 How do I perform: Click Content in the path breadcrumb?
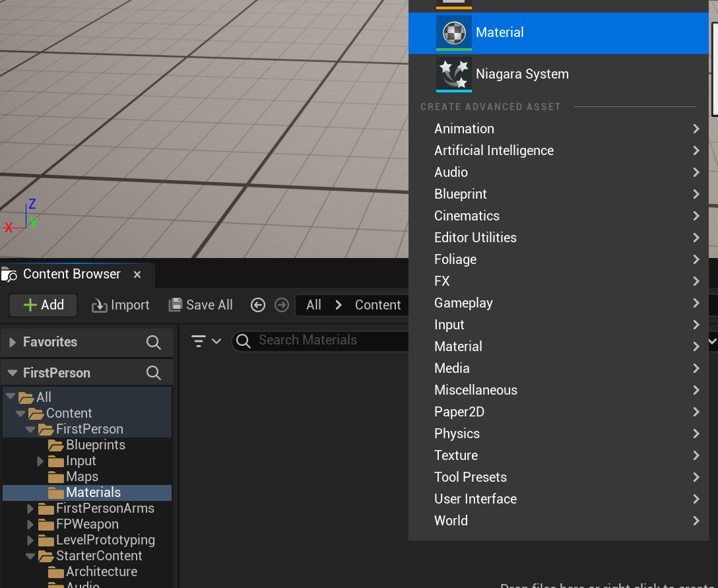coord(377,305)
